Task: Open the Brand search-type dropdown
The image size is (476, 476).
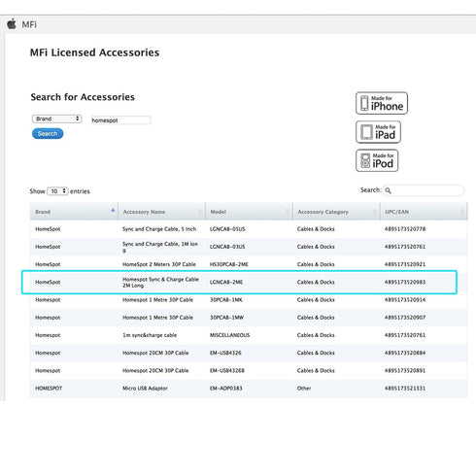Action: 56,119
